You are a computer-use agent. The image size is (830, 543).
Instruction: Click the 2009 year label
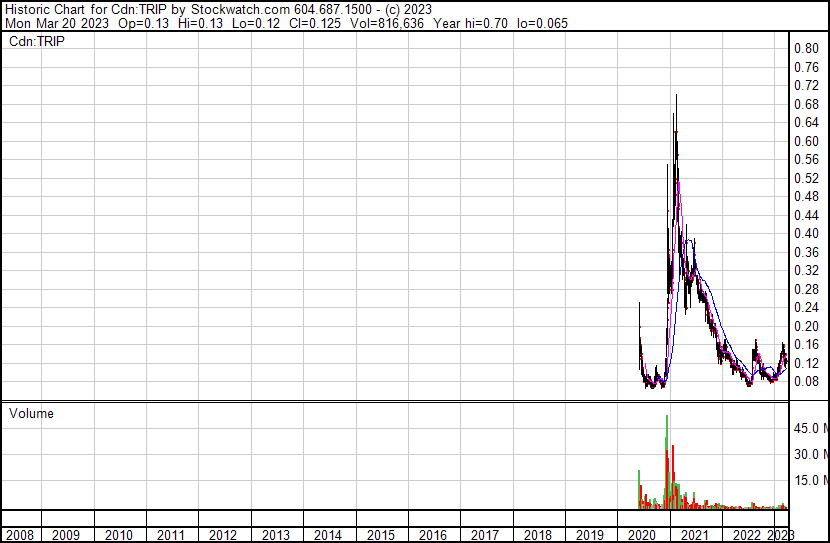[67, 535]
